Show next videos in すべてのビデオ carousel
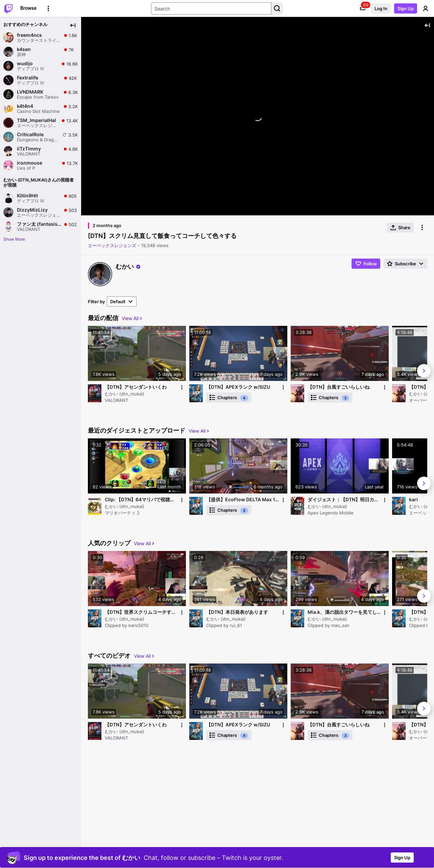Screen dimensions: 434x868 point(424,708)
